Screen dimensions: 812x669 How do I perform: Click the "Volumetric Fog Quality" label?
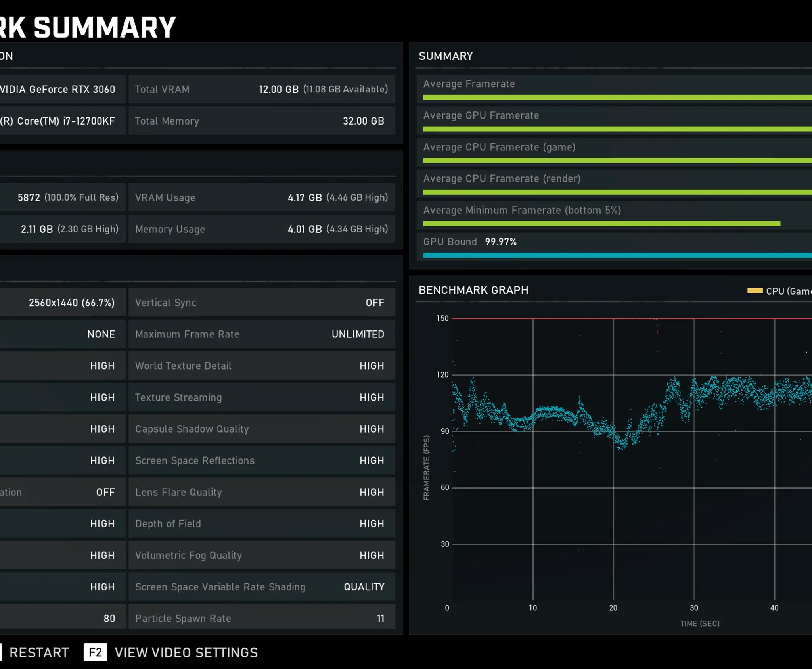click(188, 556)
